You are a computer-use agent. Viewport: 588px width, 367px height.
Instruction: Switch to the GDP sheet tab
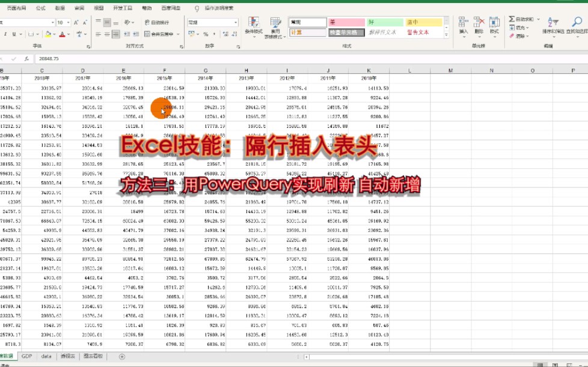point(26,356)
